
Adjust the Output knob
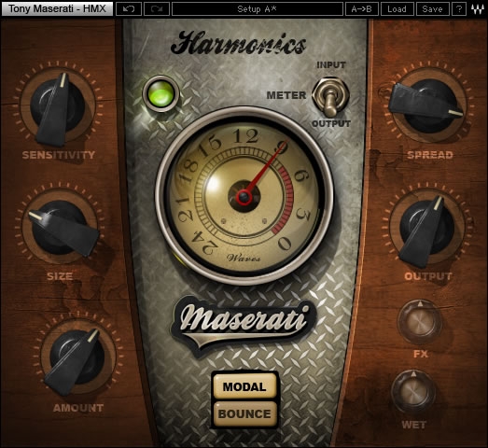point(427,229)
